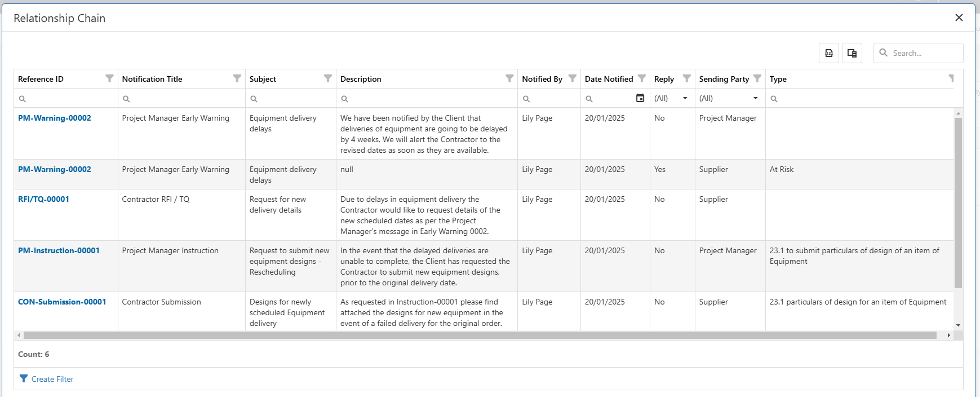The height and width of the screenshot is (397, 980).
Task: Click the search icon under Description
Action: (x=345, y=99)
